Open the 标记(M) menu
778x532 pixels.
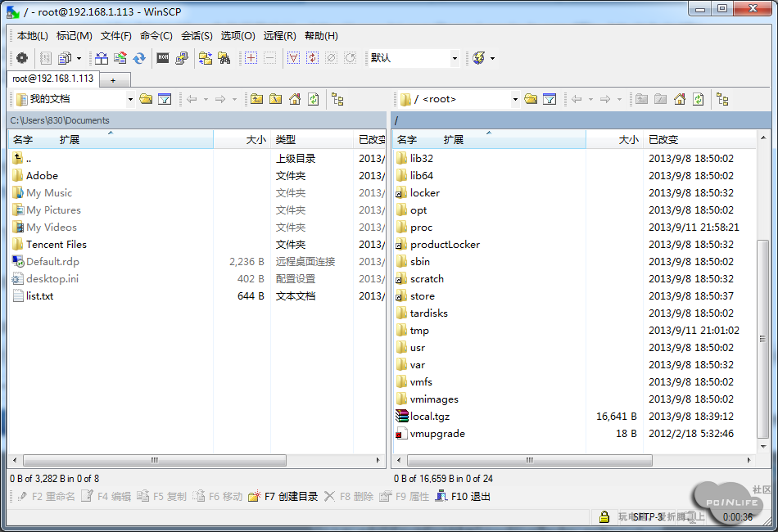click(75, 36)
